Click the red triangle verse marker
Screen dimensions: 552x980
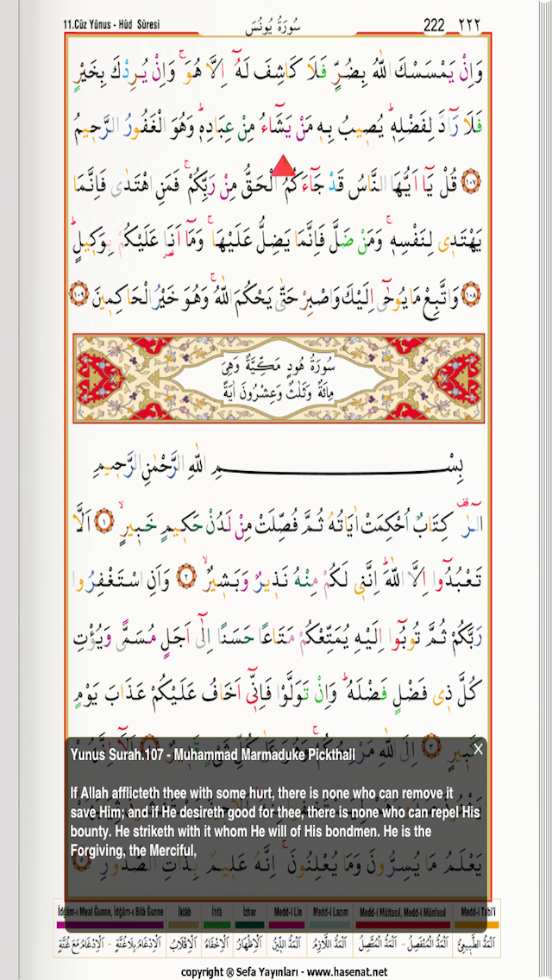coord(283,166)
